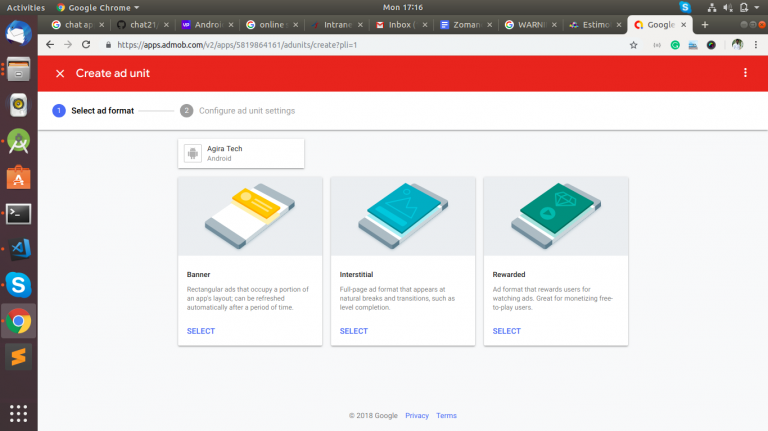Viewport: 768px width, 431px height.
Task: Bookmark this page with the star icon
Action: point(633,45)
